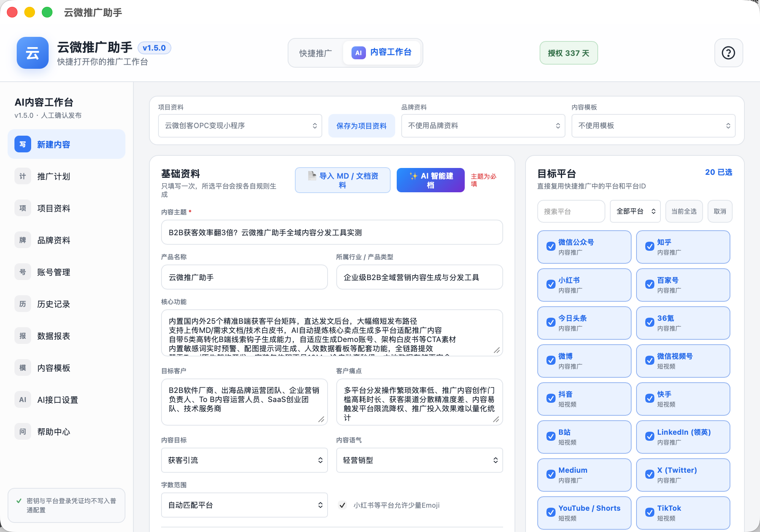Open help via question mark icon

(728, 53)
